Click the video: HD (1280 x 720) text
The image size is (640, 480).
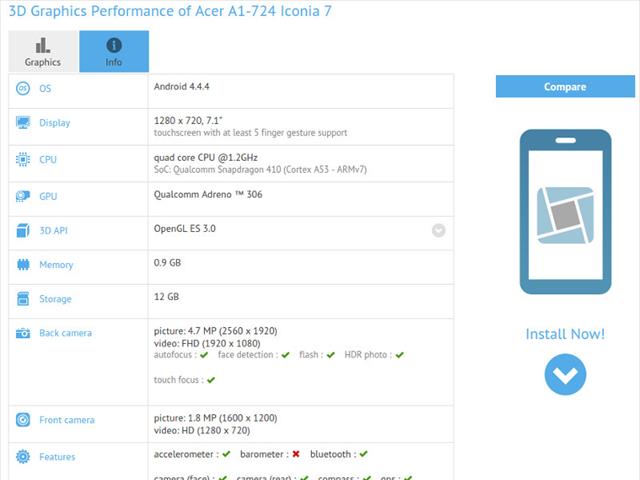pos(202,430)
